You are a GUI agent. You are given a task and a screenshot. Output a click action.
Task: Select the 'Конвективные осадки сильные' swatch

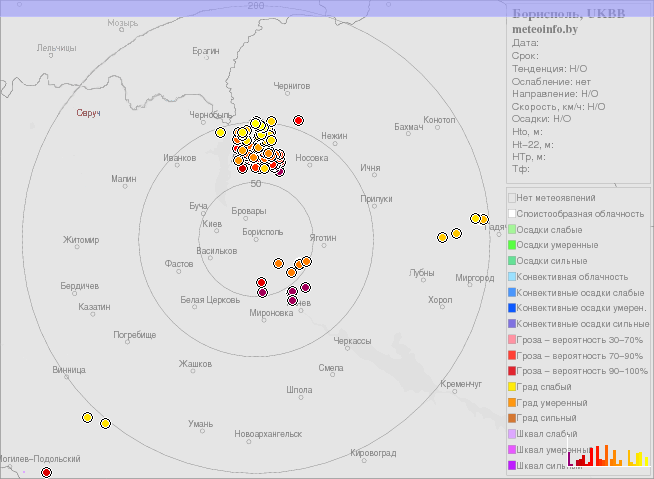[512, 324]
